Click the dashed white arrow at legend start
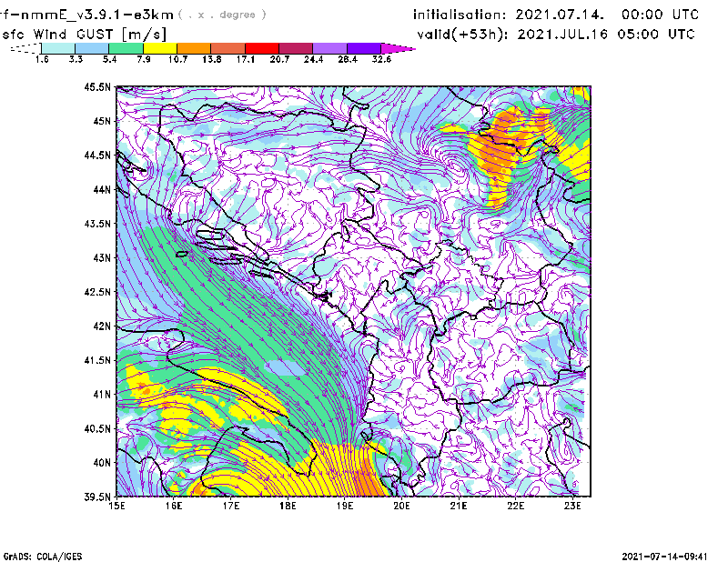This screenshot has height=562, width=728. pyautogui.click(x=25, y=48)
